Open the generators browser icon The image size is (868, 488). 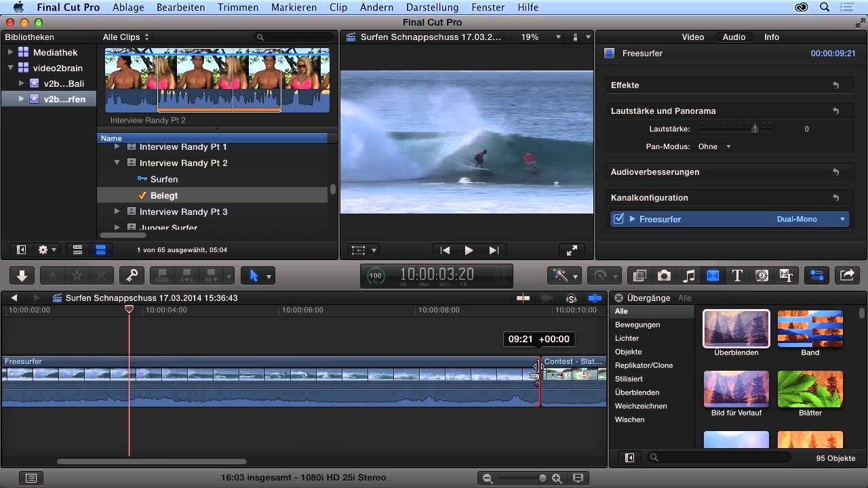tap(762, 276)
